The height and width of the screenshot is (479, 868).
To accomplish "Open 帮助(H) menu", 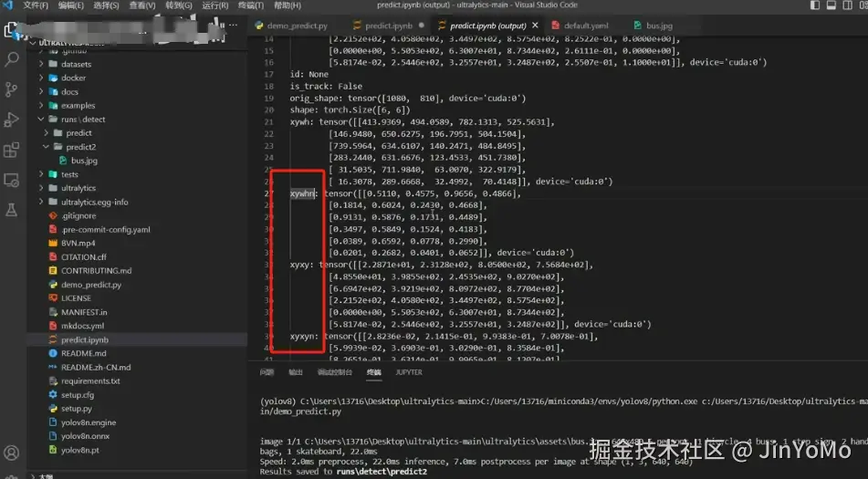I will click(x=288, y=5).
